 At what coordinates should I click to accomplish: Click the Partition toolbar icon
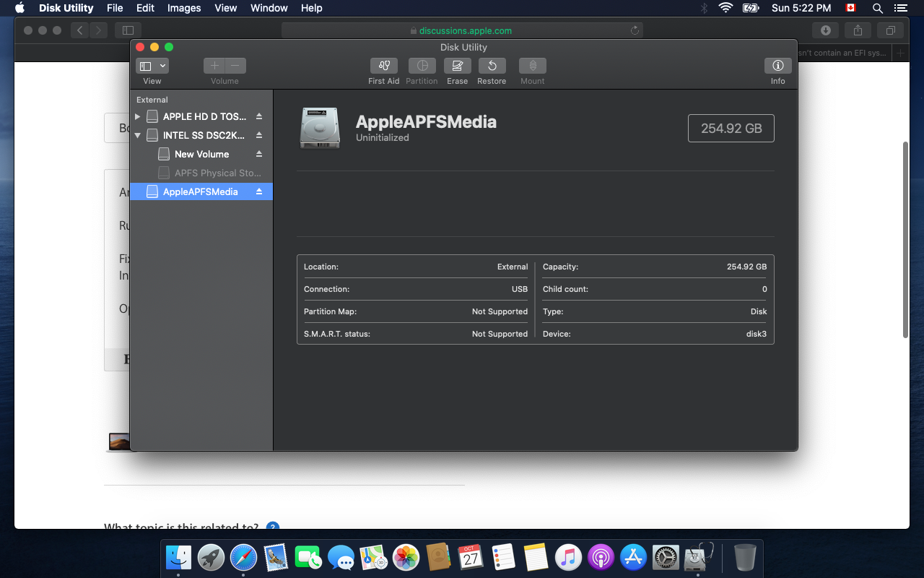point(422,66)
